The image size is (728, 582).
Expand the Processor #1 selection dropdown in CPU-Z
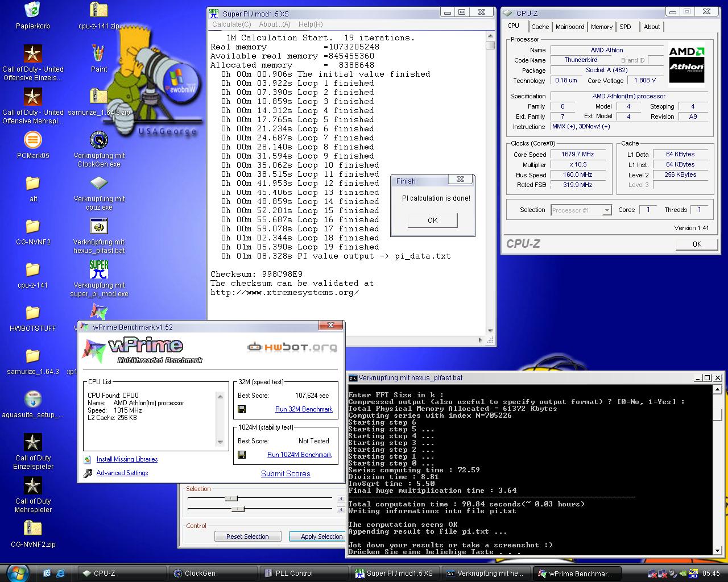pos(607,210)
